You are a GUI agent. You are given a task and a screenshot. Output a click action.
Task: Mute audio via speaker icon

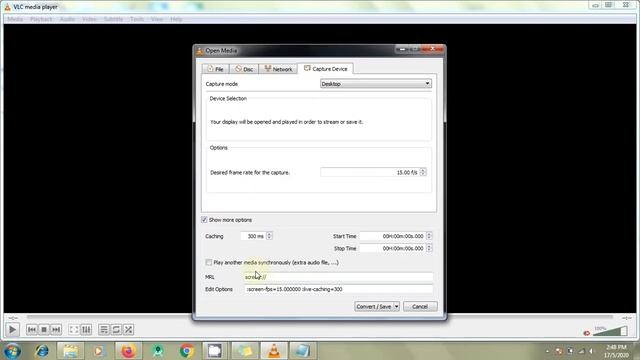(x=587, y=333)
